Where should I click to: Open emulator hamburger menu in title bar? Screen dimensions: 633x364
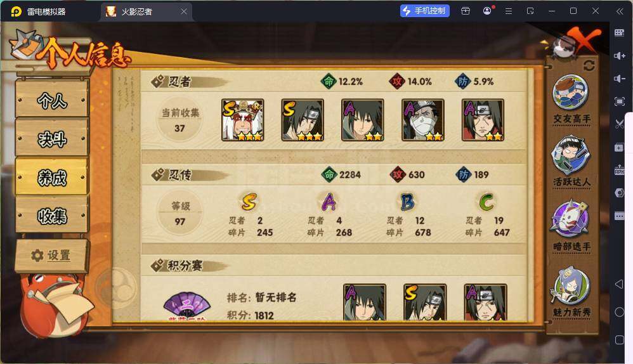509,11
